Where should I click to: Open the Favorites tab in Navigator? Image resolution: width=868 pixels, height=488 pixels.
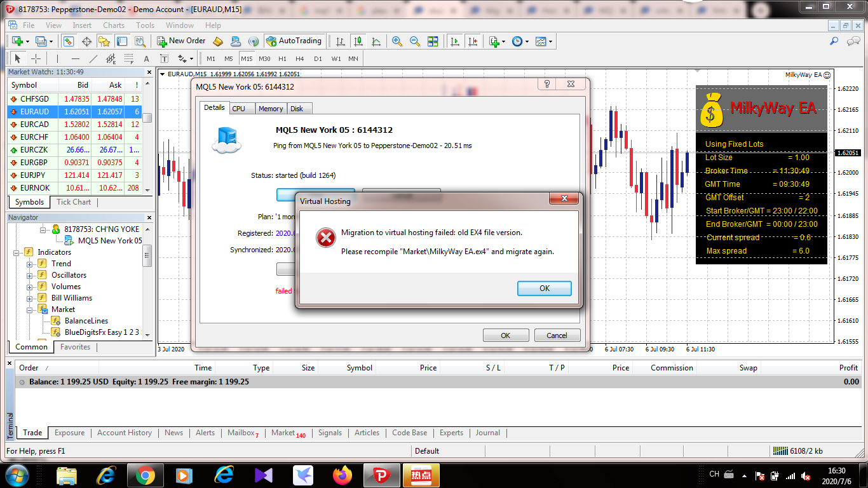(75, 347)
